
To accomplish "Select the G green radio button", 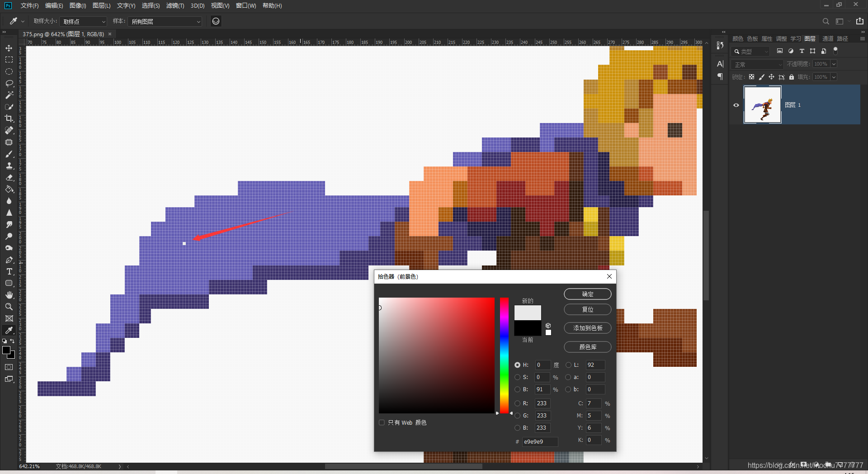I will pyautogui.click(x=518, y=416).
